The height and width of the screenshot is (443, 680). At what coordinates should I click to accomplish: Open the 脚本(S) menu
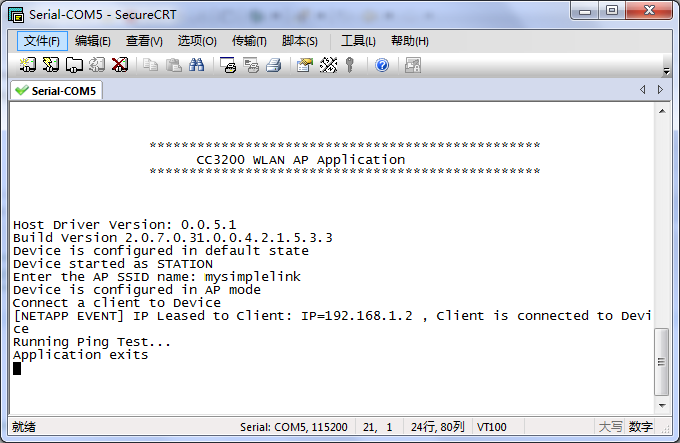[300, 41]
